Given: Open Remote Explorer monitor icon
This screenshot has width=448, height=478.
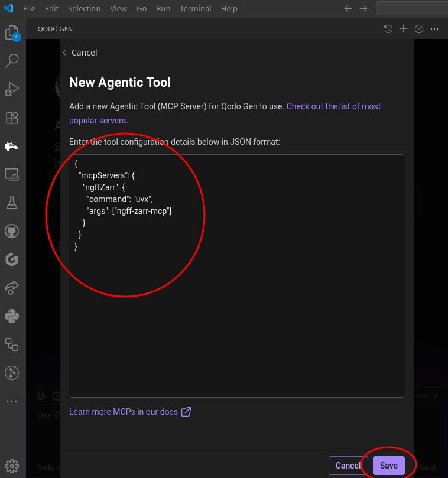Looking at the screenshot, I should (12, 174).
